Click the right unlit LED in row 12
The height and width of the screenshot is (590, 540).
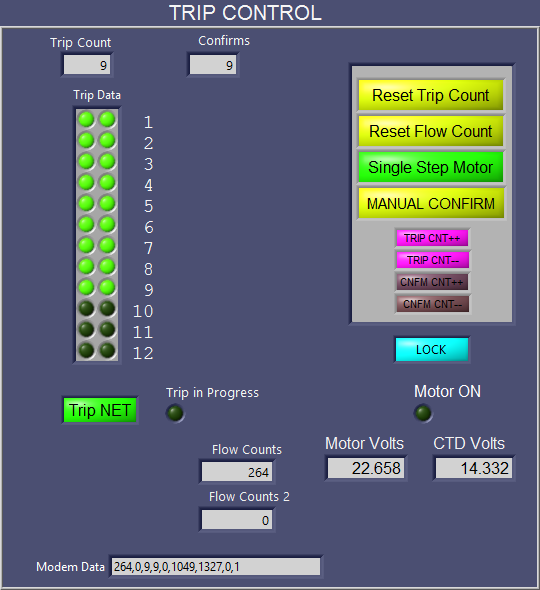click(107, 350)
